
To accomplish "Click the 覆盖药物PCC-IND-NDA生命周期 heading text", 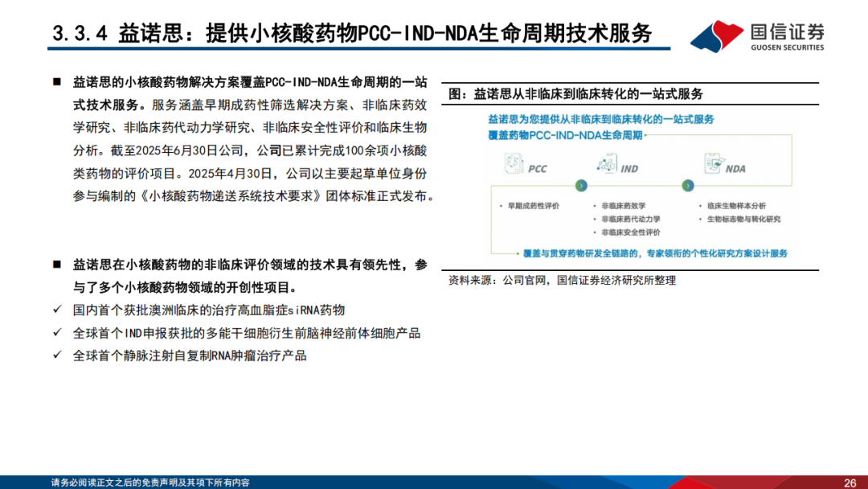I will point(565,136).
